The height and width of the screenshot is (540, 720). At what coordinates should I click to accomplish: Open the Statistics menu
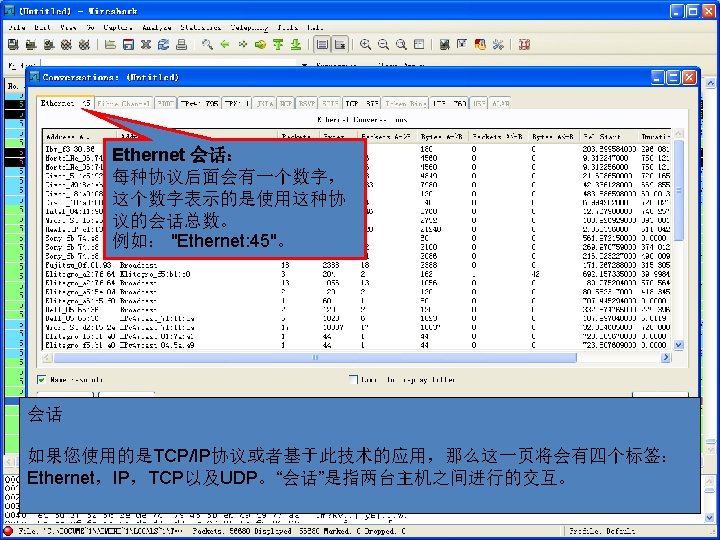(201, 28)
